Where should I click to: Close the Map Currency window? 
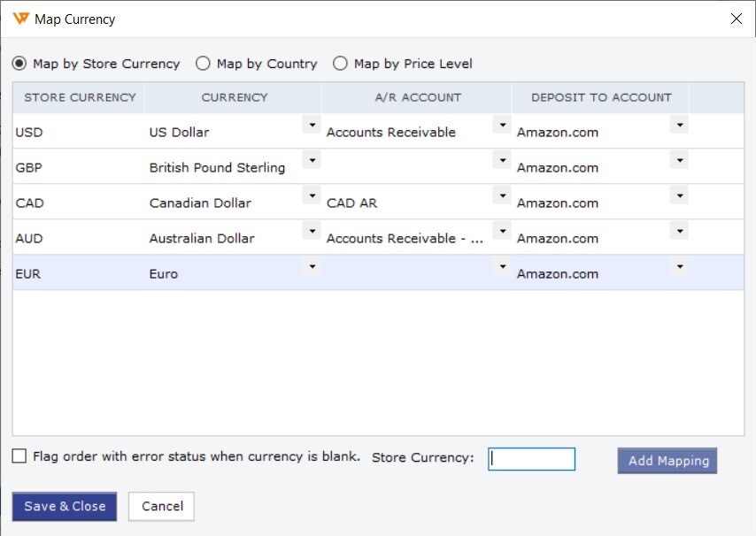(x=736, y=19)
